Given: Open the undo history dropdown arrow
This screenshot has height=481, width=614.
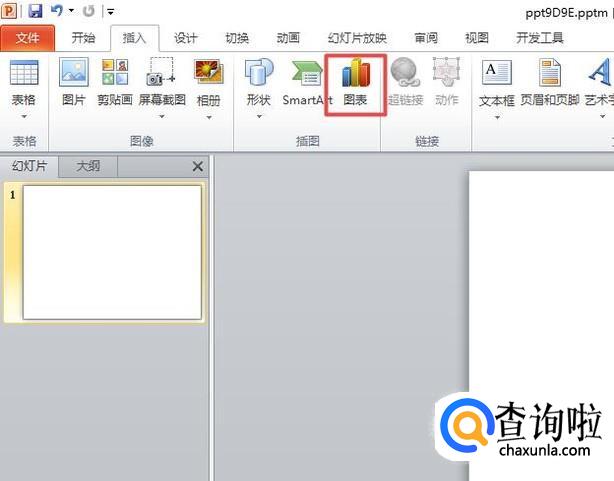Looking at the screenshot, I should 71,11.
